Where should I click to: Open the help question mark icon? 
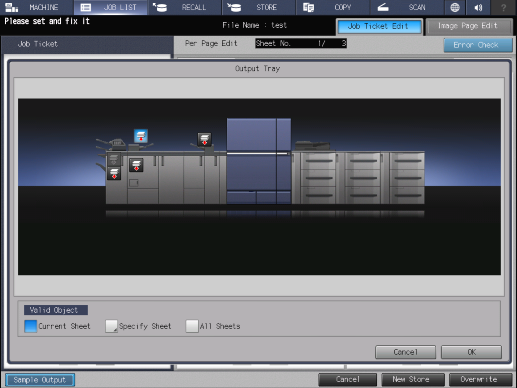[503, 7]
